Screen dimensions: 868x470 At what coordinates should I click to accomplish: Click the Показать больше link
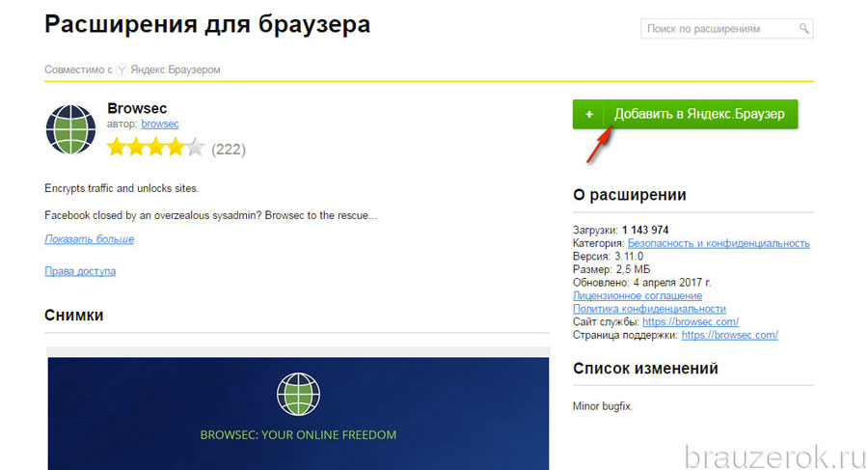click(x=89, y=239)
